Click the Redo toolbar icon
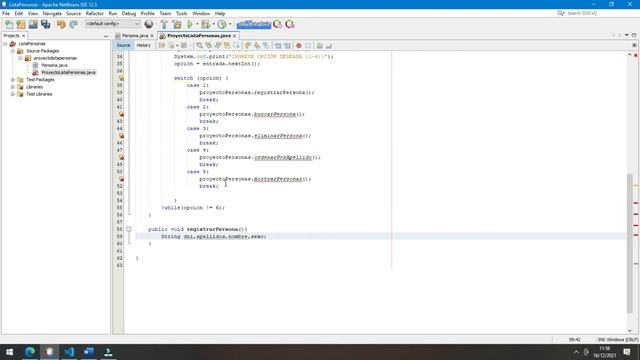The image size is (640, 360). click(73, 24)
